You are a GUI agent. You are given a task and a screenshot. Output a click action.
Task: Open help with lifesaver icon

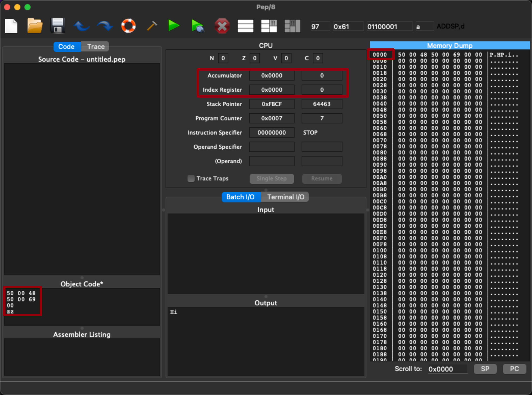128,26
